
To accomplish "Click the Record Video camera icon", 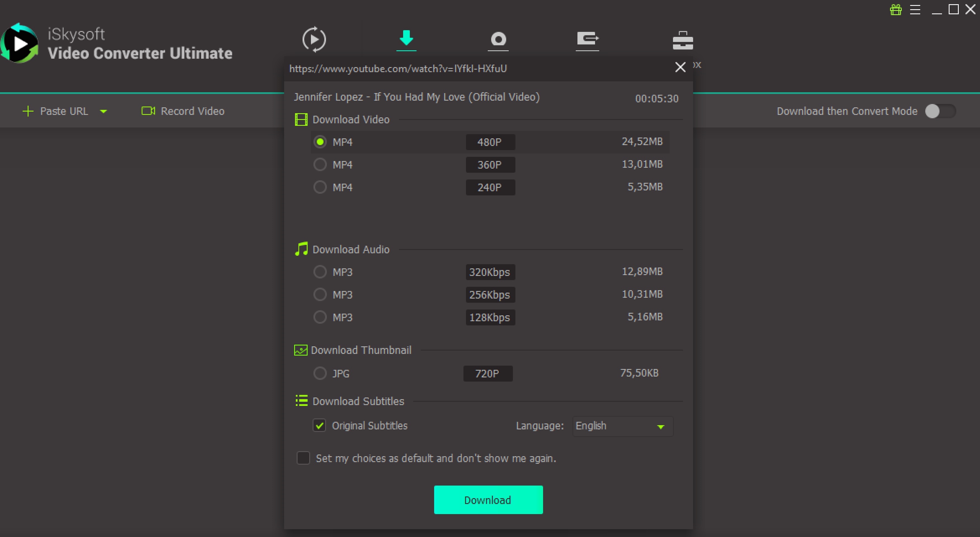I will click(x=148, y=111).
